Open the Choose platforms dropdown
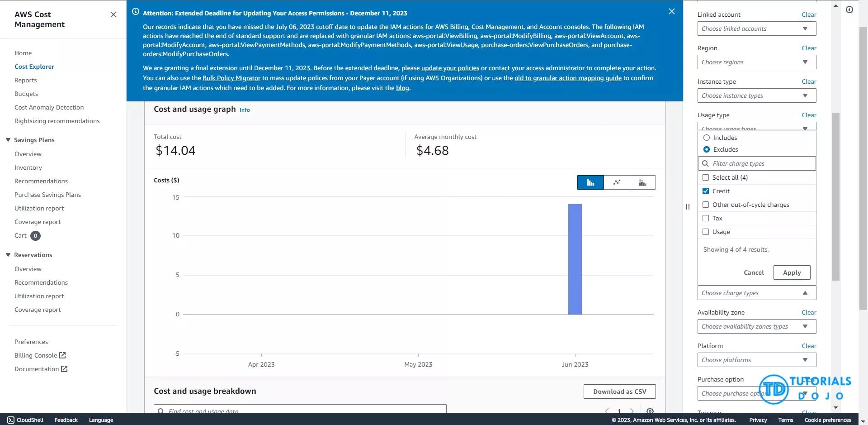 (757, 360)
